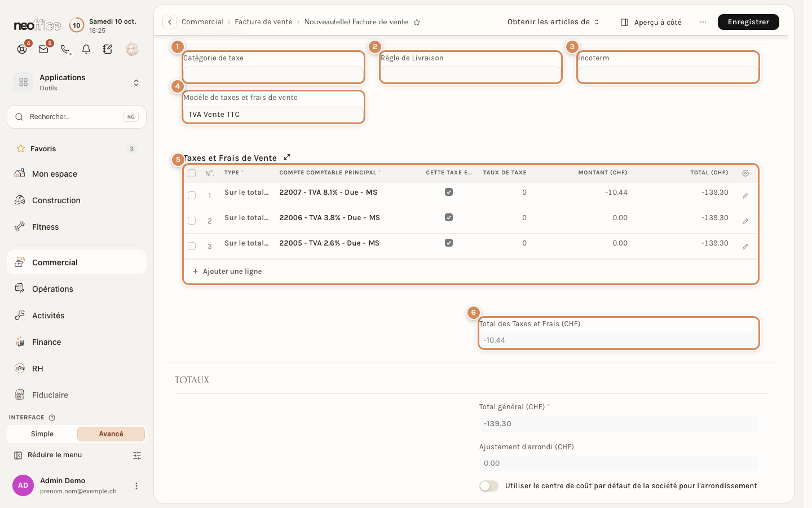Open the table column settings gear
This screenshot has height=508, width=812.
745,173
